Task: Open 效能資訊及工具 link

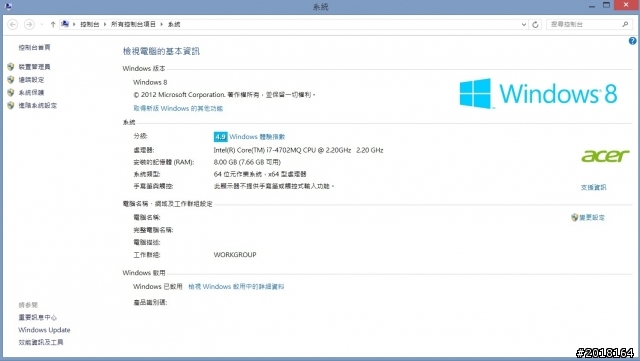Action: pyautogui.click(x=41, y=342)
